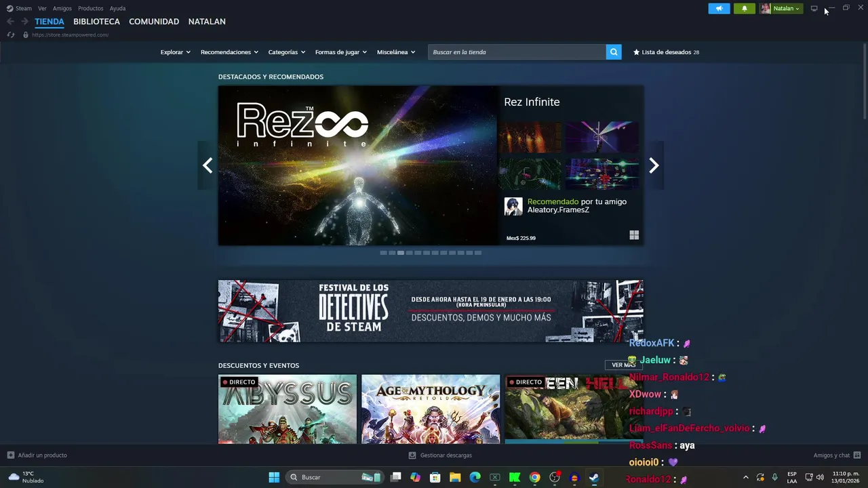Switch to the BIBLIOTECA tab
The width and height of the screenshot is (868, 488).
tap(96, 22)
